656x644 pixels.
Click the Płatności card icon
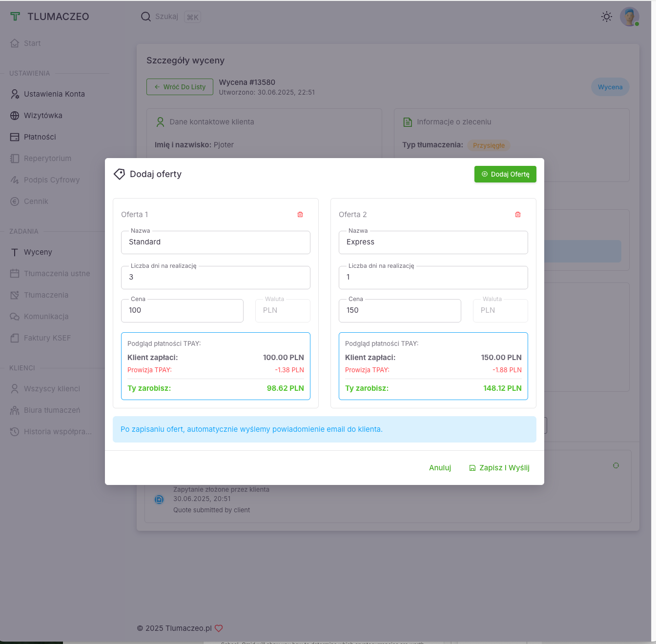15,137
